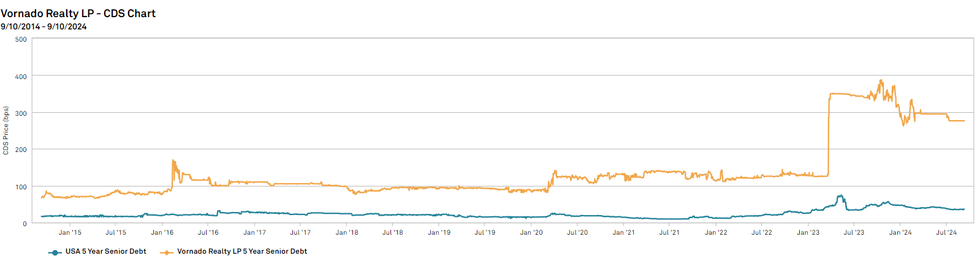This screenshot has height=258, width=980.
Task: Select the Jan '18 tick label
Action: [x=347, y=232]
